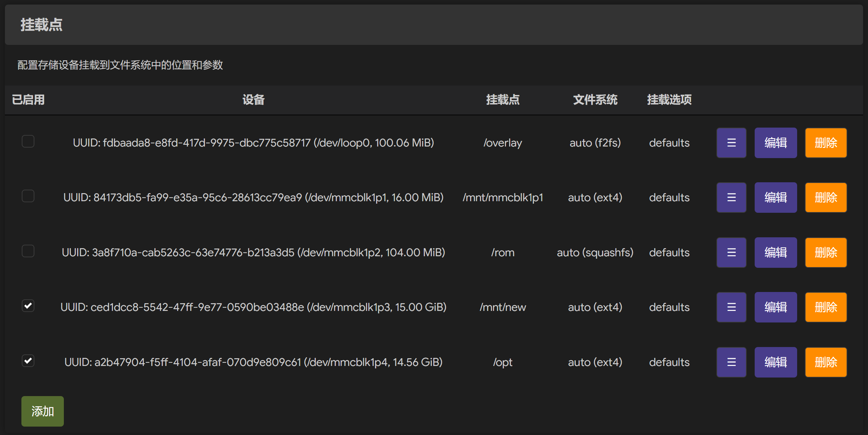This screenshot has width=868, height=435.
Task: Enable the /mnt/mmcblk1p1 mount checkbox
Action: point(28,196)
